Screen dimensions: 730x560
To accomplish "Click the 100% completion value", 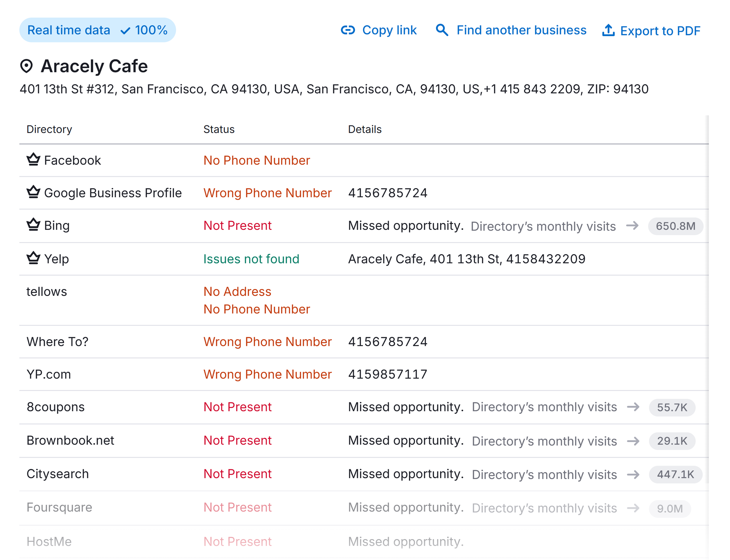I will coord(151,30).
